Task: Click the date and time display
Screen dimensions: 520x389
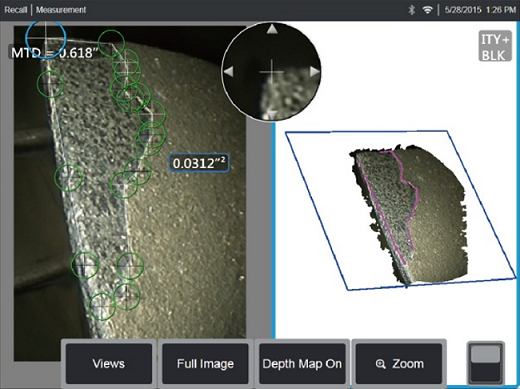Action: [x=480, y=10]
